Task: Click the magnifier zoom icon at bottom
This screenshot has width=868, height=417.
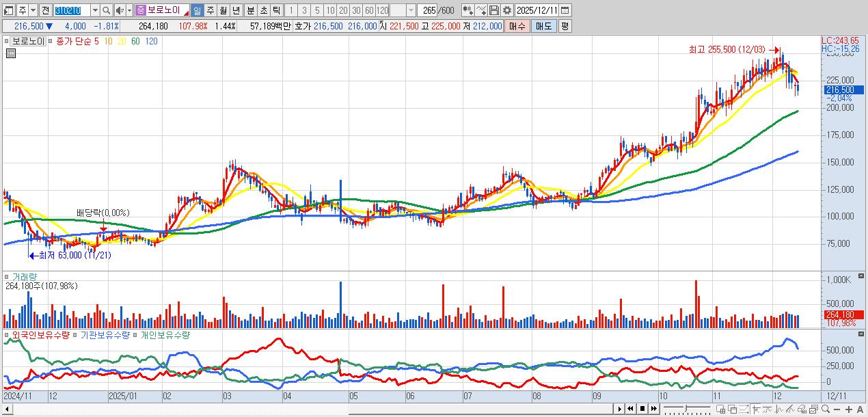Action: (x=826, y=409)
